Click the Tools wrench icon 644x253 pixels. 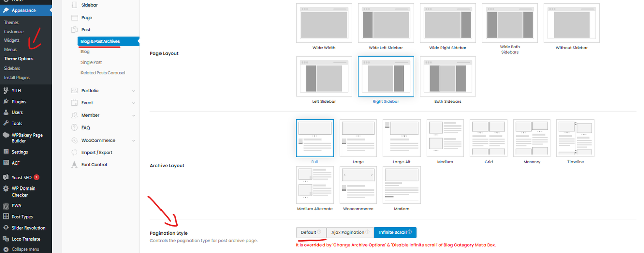(x=6, y=123)
